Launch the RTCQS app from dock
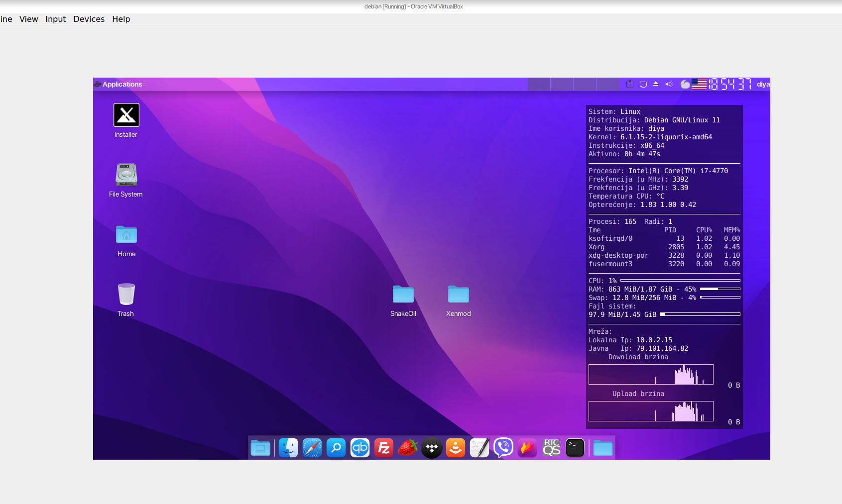Viewport: 842px width, 504px height. click(x=551, y=448)
